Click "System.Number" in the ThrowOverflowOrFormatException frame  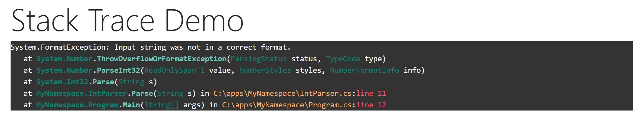pos(64,59)
